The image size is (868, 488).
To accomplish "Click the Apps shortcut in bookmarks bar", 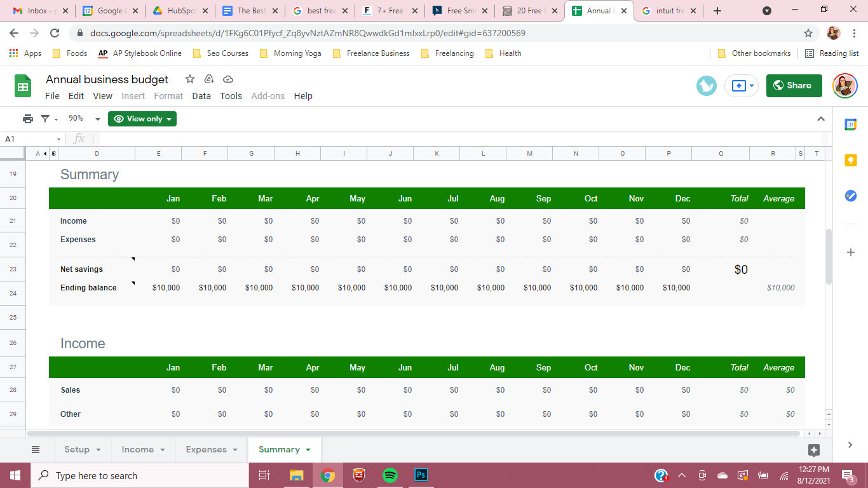I will [25, 53].
